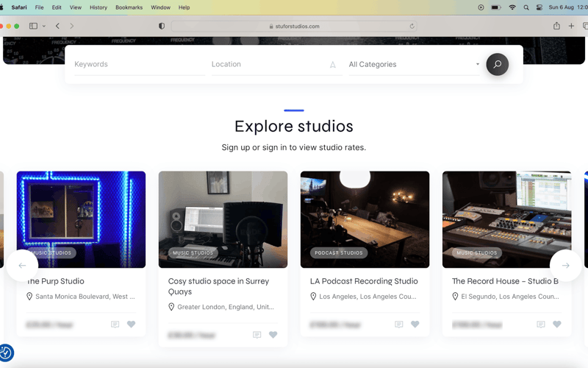Expand the sidebar options chevron in Safari
Screen dimensions: 588x368
click(x=44, y=26)
